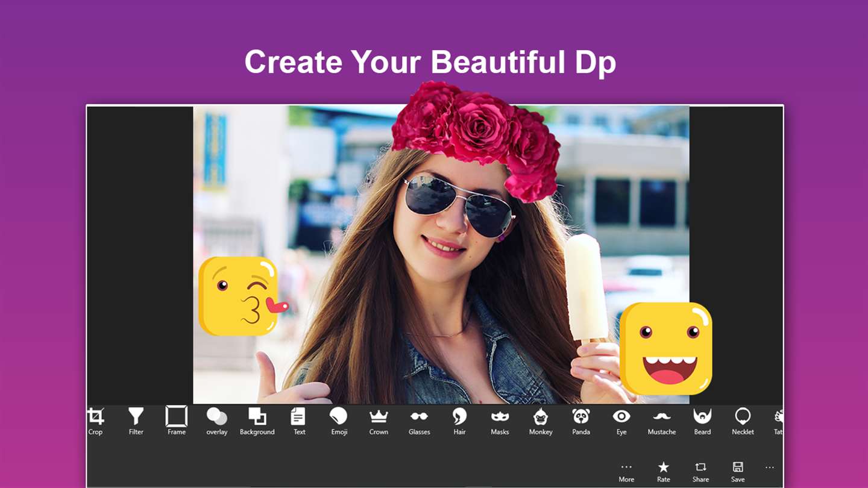Viewport: 868px width, 488px height.
Task: Open the Necklet sticker category
Action: tap(743, 421)
